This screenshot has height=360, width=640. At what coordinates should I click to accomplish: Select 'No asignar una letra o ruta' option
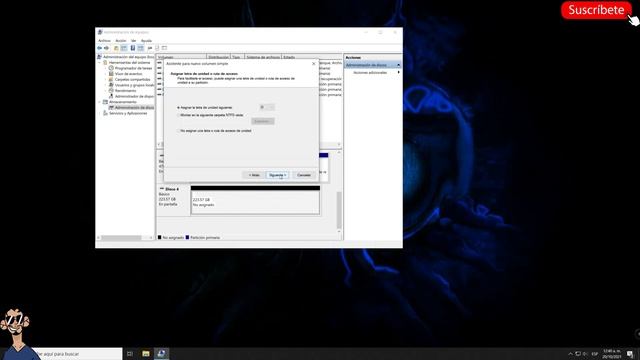coord(178,131)
